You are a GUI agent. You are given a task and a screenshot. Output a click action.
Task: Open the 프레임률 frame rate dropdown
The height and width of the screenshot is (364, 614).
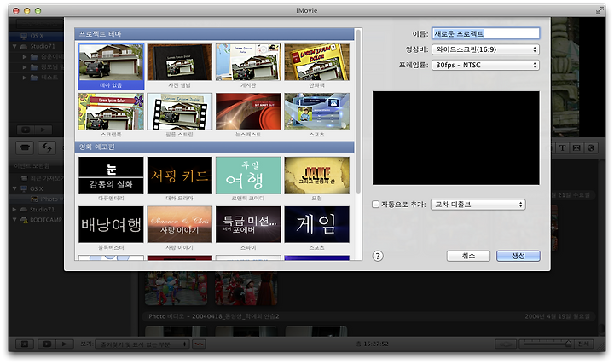click(x=485, y=65)
